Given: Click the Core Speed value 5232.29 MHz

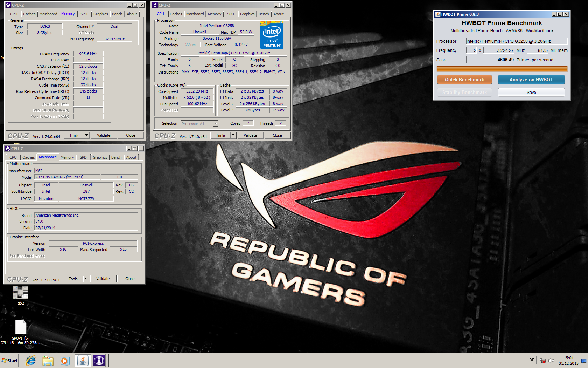Looking at the screenshot, I should click(x=197, y=91).
